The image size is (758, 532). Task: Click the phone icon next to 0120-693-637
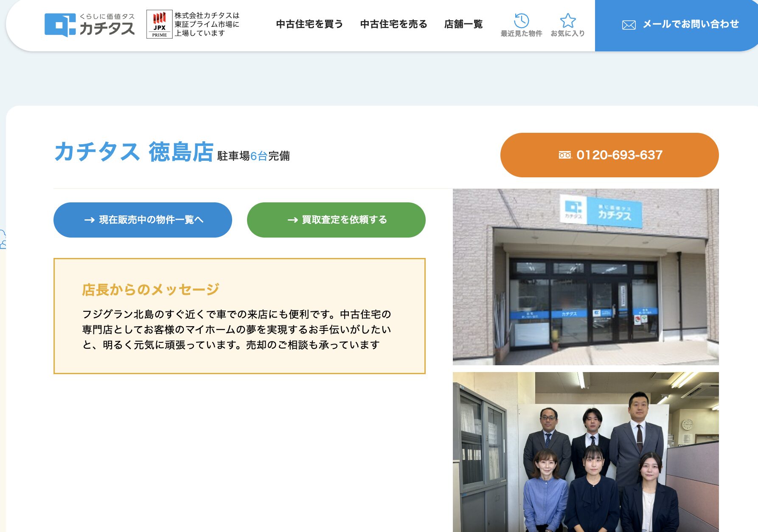(565, 155)
